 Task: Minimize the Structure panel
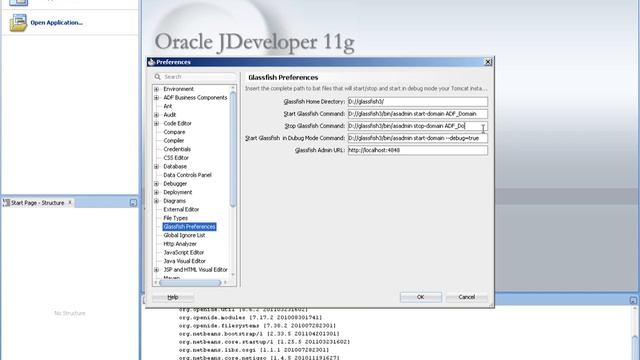point(133,203)
